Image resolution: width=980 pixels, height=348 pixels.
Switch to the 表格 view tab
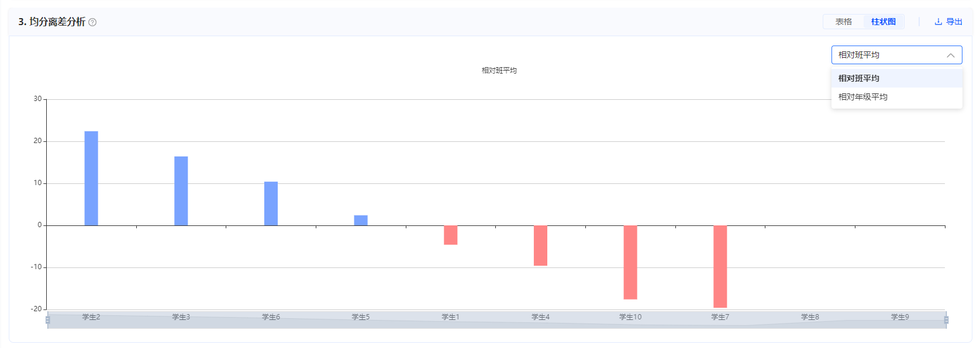click(844, 22)
